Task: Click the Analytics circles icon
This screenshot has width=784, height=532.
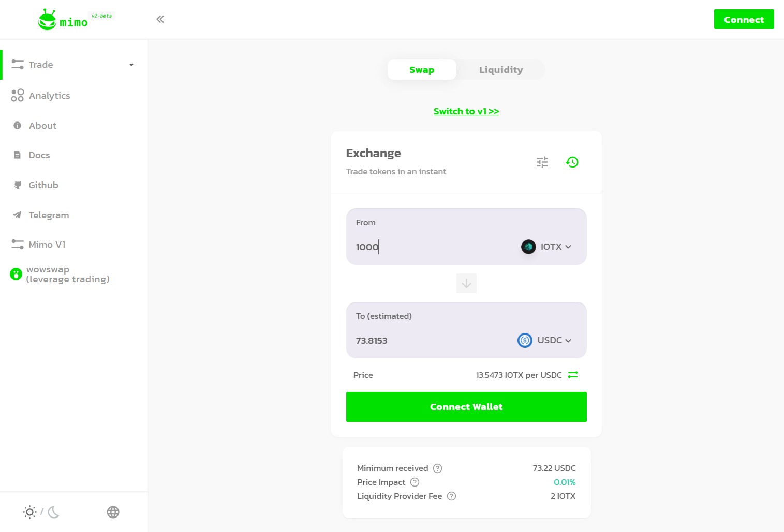Action: [x=18, y=95]
